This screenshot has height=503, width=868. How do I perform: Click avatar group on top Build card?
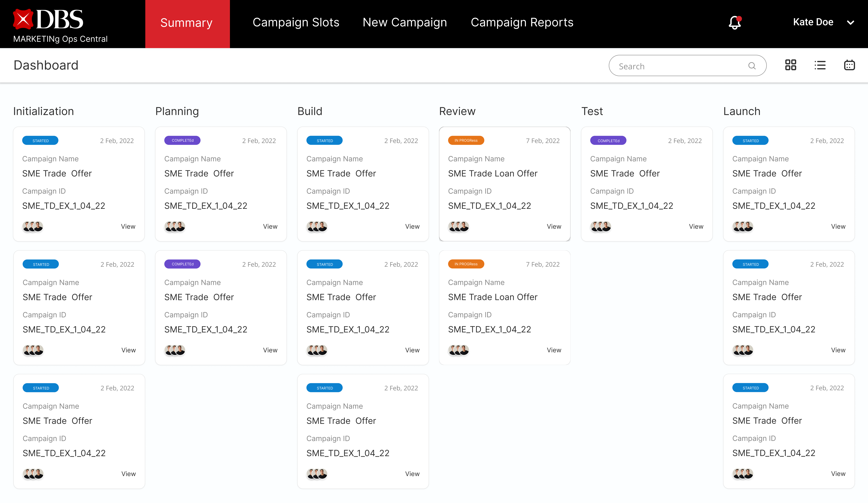(317, 226)
